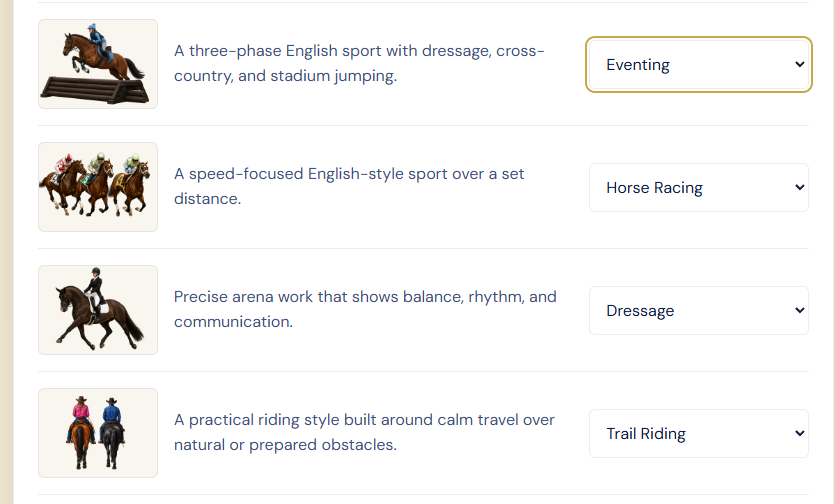Screen dimensions: 835x504
Task: Click the Dressage horse and rider thumbnail
Action: coord(98,310)
